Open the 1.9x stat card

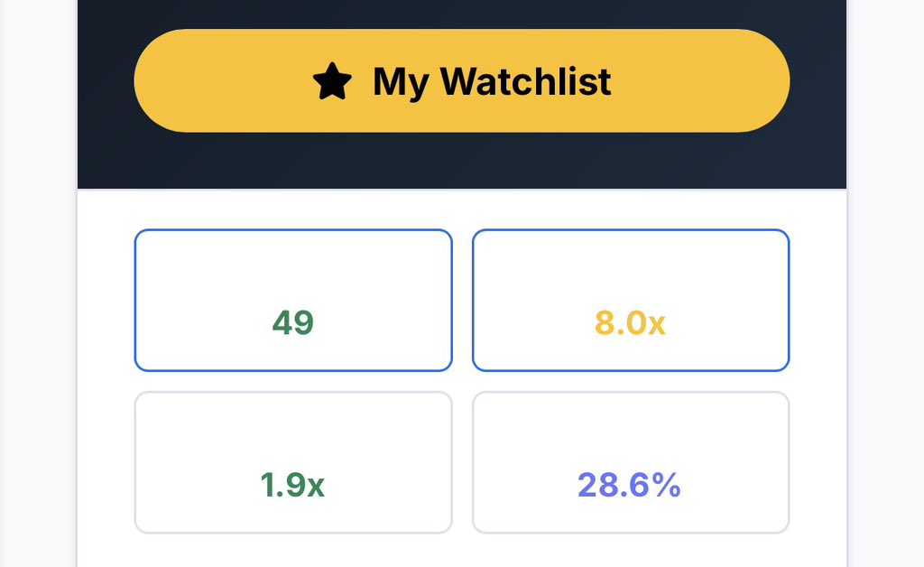(x=293, y=462)
